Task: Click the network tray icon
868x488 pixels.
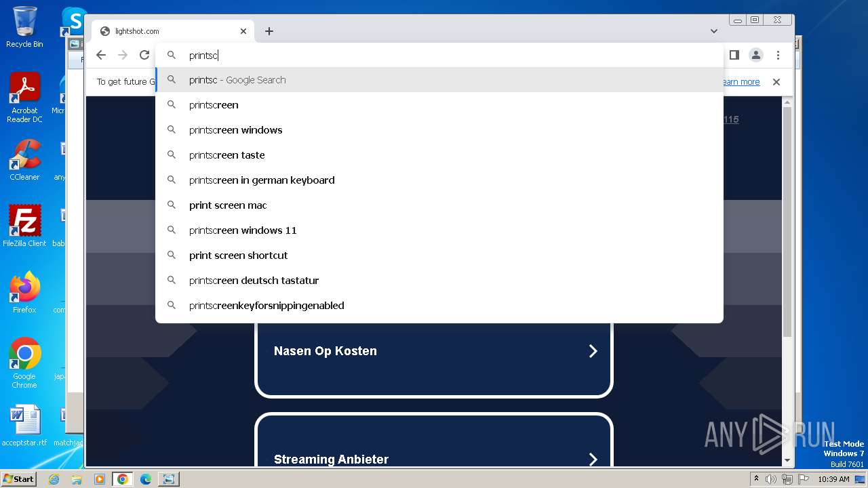Action: (787, 479)
